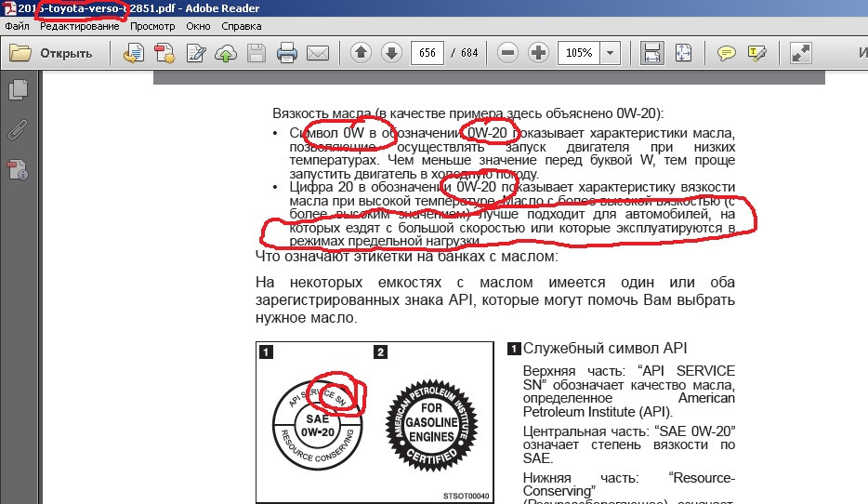
Task: Zoom out using the minus button
Action: [x=507, y=53]
